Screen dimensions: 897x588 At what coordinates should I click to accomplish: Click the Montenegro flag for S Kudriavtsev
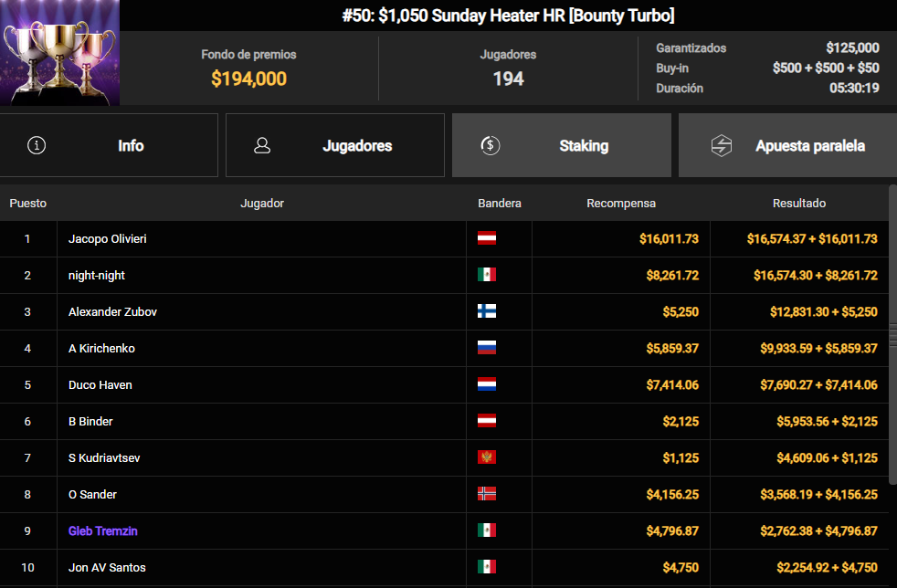(x=487, y=457)
